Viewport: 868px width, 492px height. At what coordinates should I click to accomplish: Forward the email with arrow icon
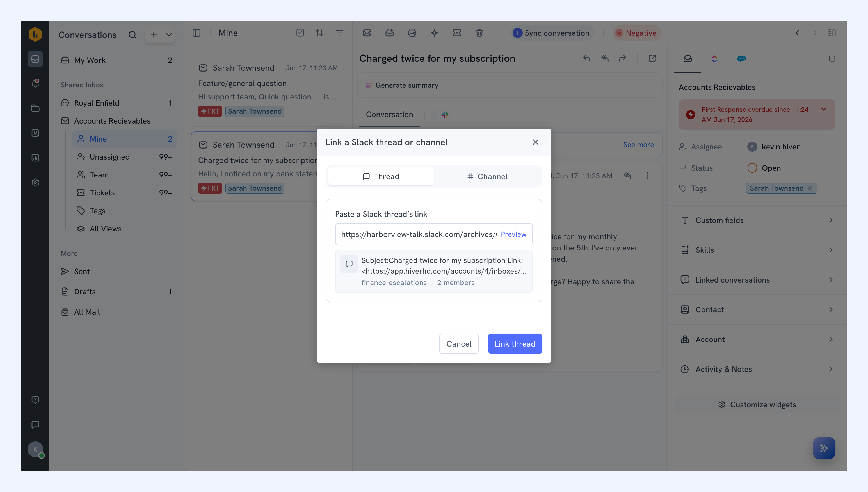[x=622, y=58]
